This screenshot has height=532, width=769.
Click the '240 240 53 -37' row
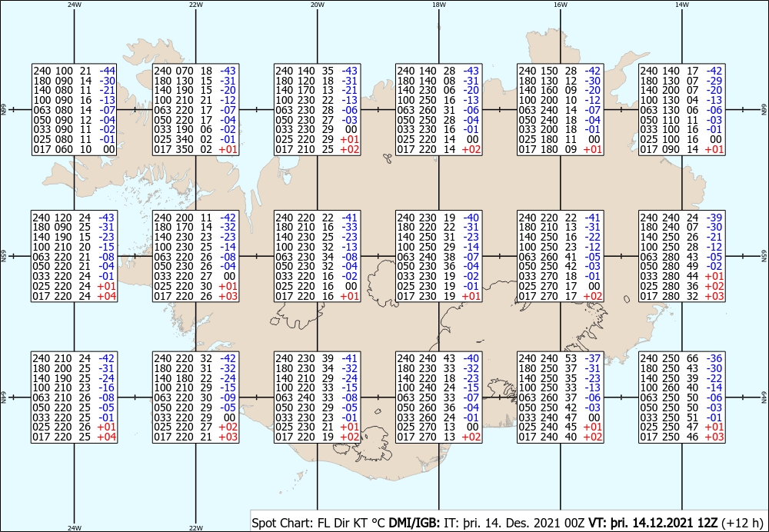tap(561, 358)
